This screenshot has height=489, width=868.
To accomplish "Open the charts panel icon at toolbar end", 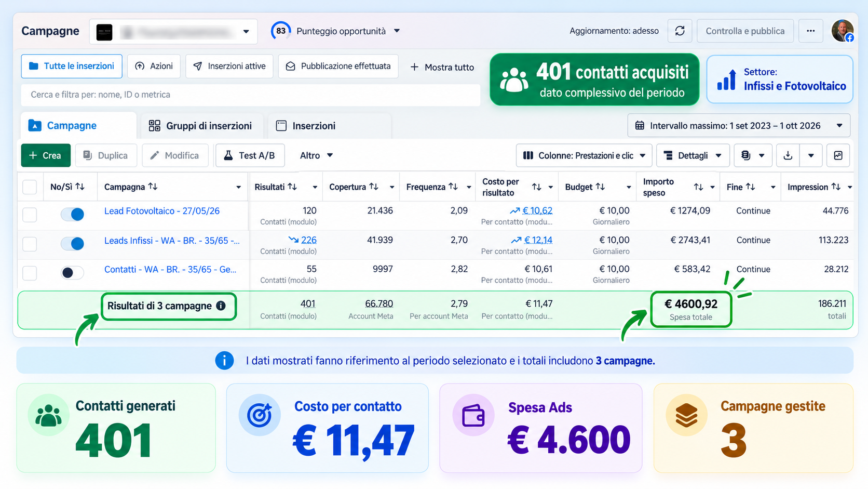I will [x=838, y=155].
